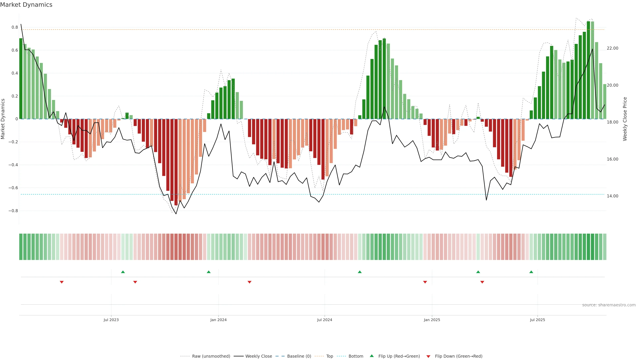The height and width of the screenshot is (362, 644).
Task: Click the flip-up triangle just before Jan 2024
Action: 209,272
